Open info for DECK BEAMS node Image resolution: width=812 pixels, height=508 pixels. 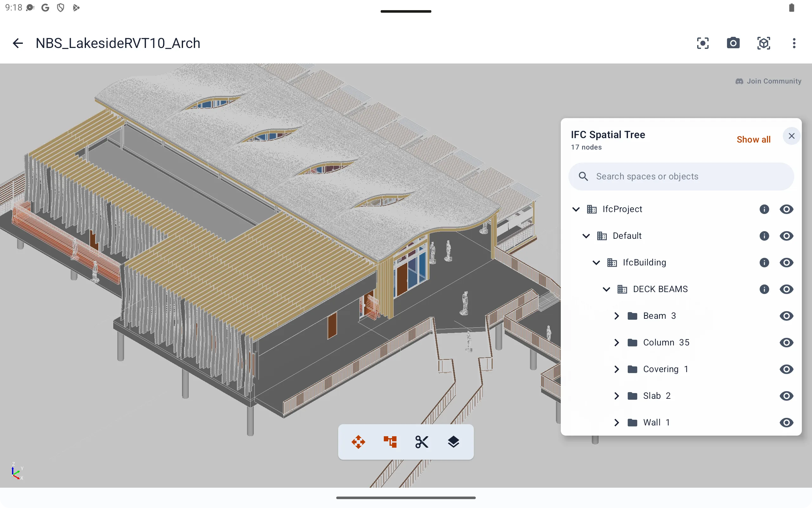point(764,289)
